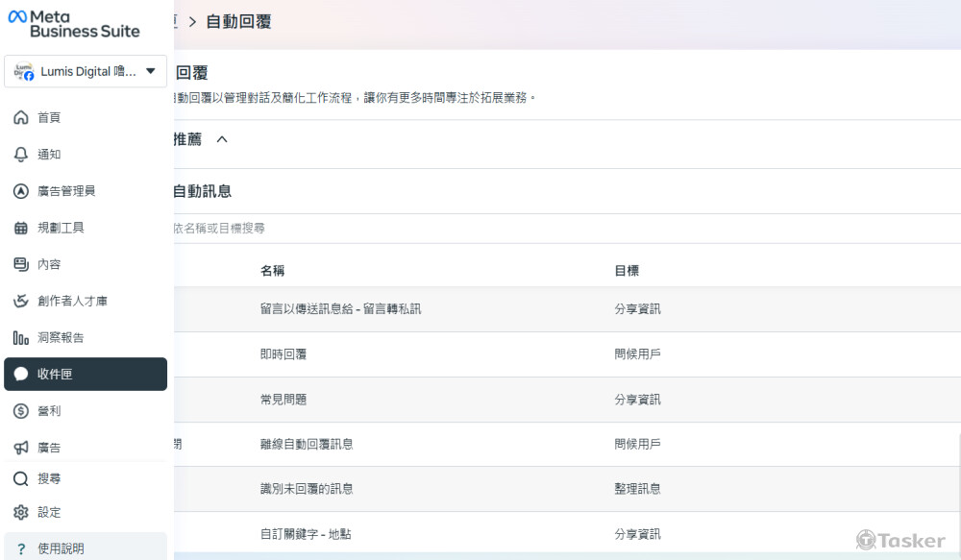Open the 常見問題 automation rule
This screenshot has width=961, height=560.
tap(285, 400)
